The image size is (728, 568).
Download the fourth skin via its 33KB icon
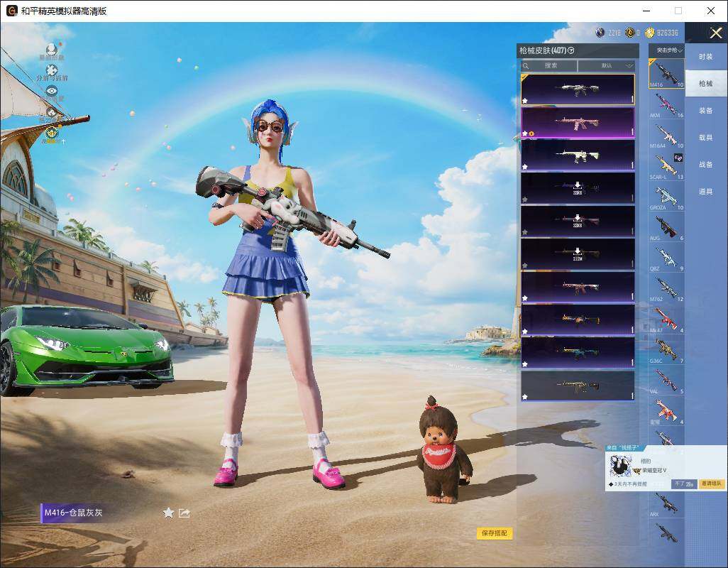click(578, 187)
